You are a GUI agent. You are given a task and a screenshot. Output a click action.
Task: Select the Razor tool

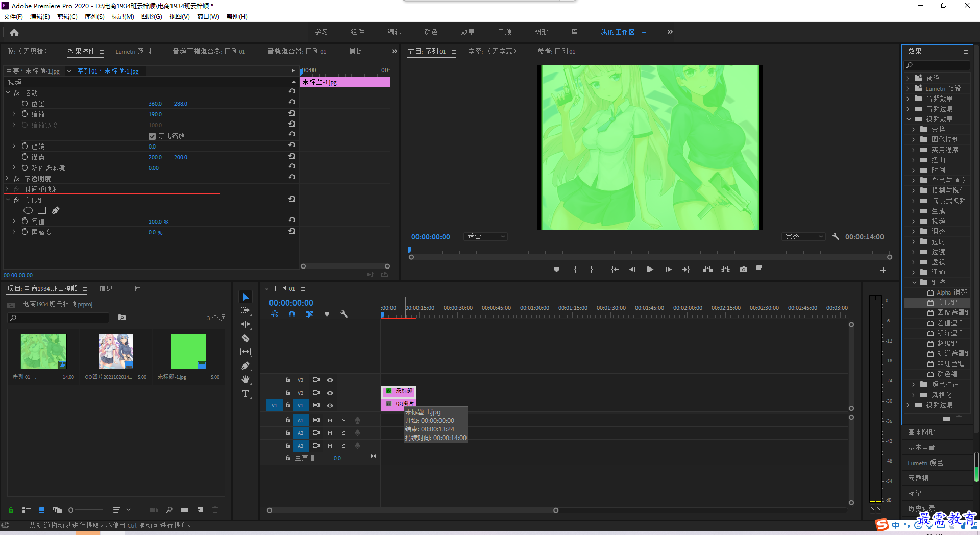click(246, 338)
